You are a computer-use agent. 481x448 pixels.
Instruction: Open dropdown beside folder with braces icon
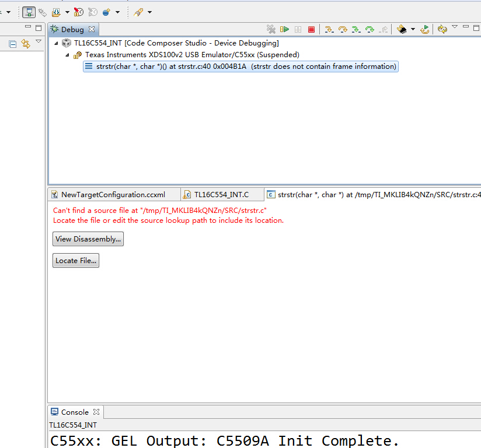point(67,12)
